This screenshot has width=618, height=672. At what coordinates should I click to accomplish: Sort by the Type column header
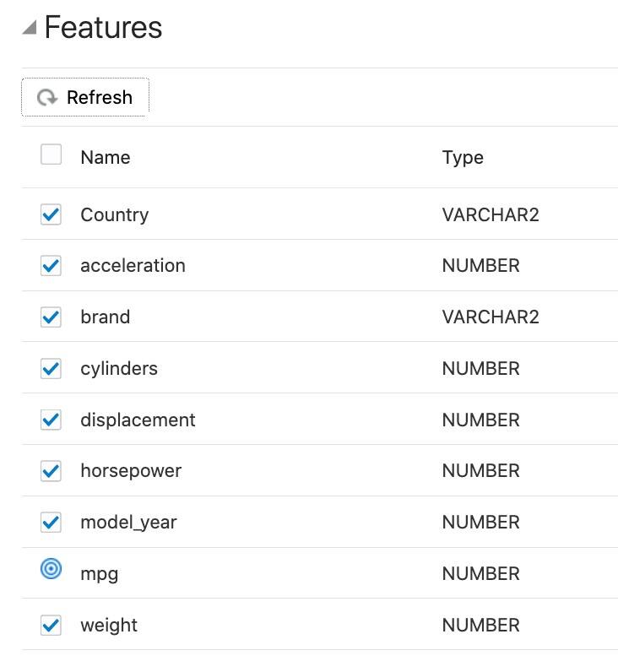pos(463,158)
